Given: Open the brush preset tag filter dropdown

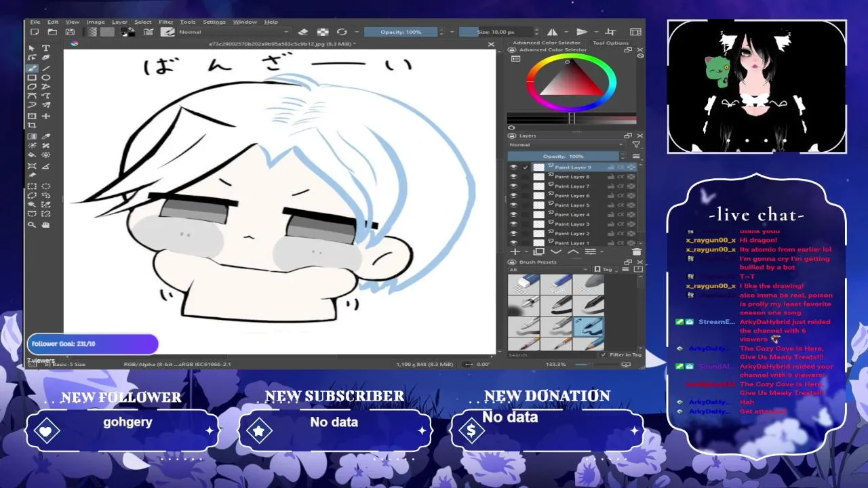Looking at the screenshot, I should pos(551,270).
